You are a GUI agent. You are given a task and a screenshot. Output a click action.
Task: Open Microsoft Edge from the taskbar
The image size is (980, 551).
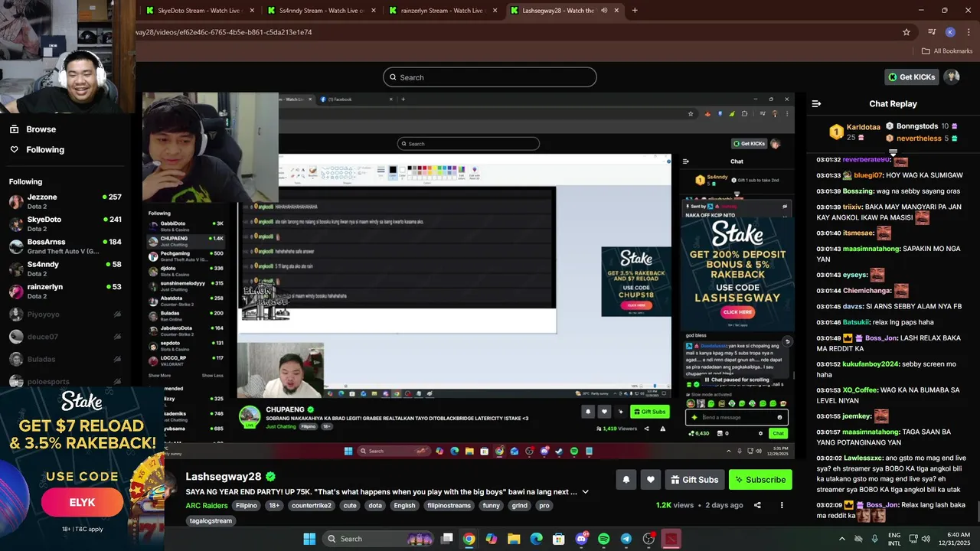point(537,539)
